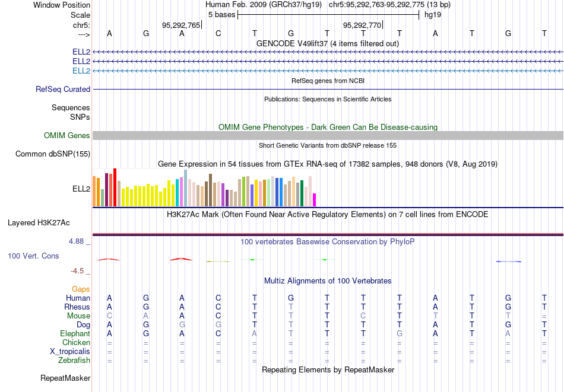Click the Chicken alignment row label
Image resolution: width=564 pixels, height=392 pixels.
76,342
